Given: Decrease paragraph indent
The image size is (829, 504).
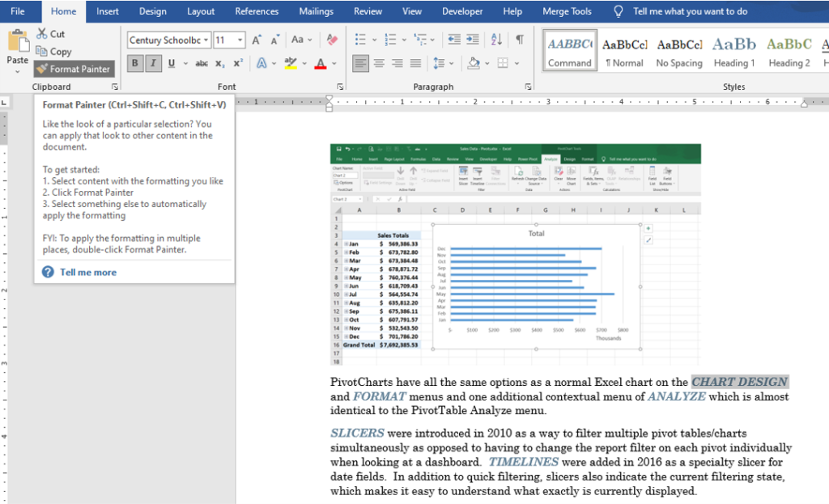Looking at the screenshot, I should click(x=454, y=40).
